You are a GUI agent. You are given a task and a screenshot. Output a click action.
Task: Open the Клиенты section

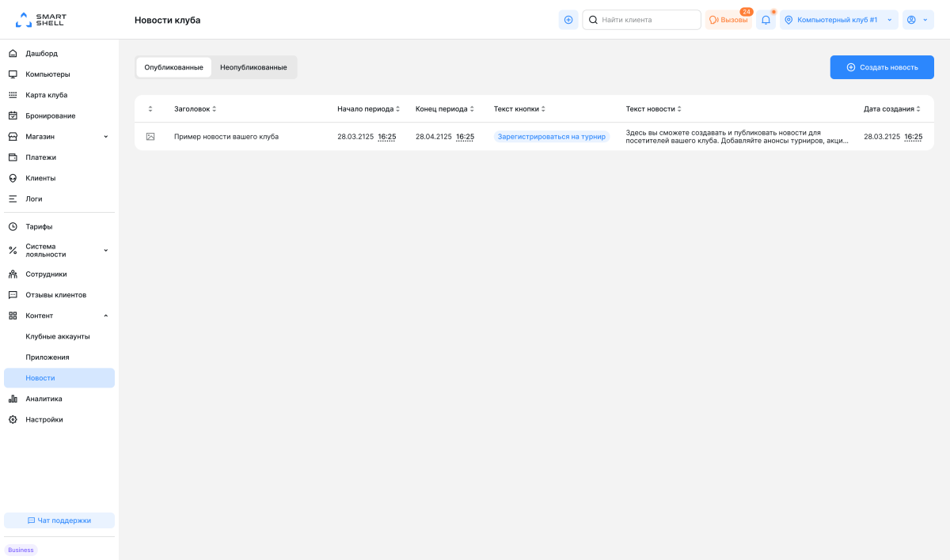40,178
